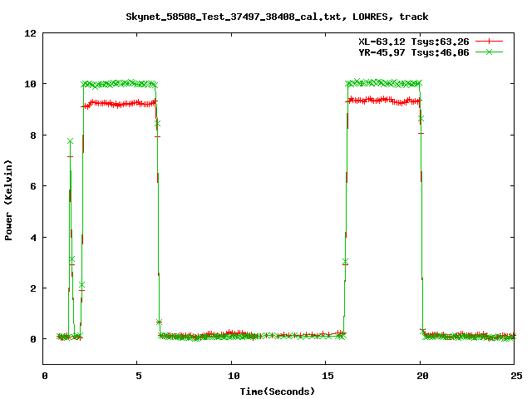Click the y-axis tick label 2

33,288
